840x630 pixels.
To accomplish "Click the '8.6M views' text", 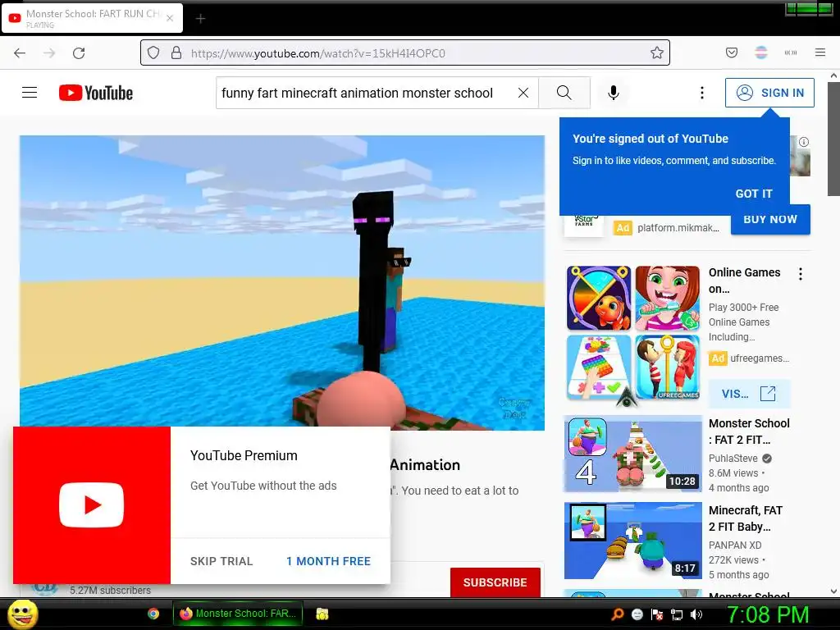I will 733,473.
